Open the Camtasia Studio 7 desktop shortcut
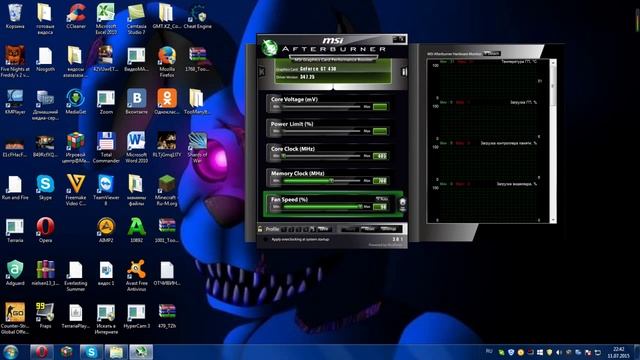This screenshot has height=360, width=640. point(136,19)
